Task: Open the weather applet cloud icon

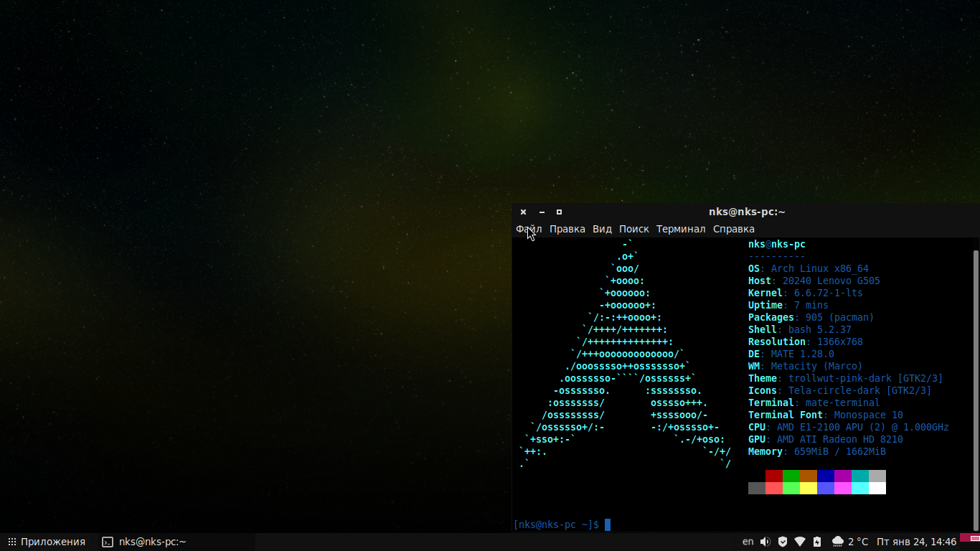Action: [x=838, y=542]
